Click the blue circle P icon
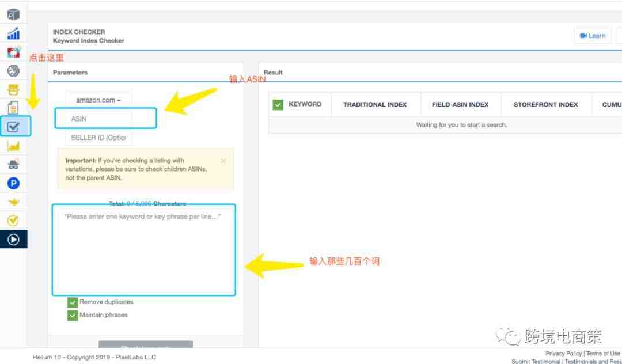Viewport: 622px width, 364px height. click(x=13, y=183)
